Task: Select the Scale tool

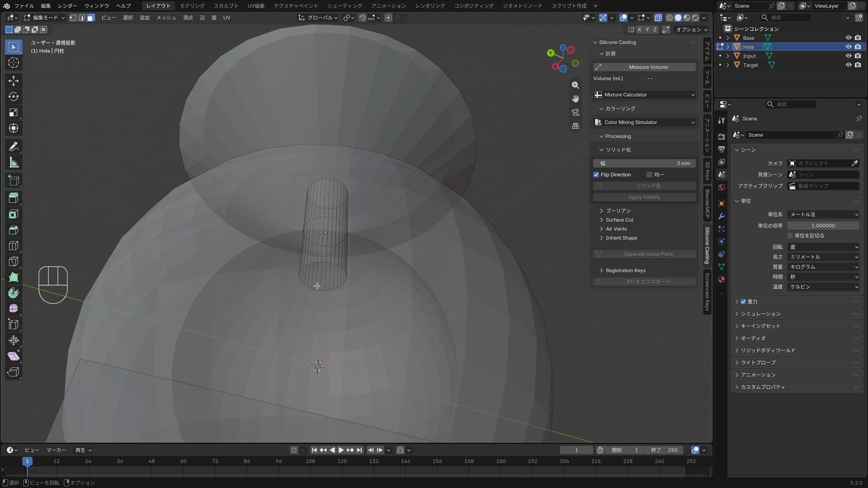Action: [14, 113]
